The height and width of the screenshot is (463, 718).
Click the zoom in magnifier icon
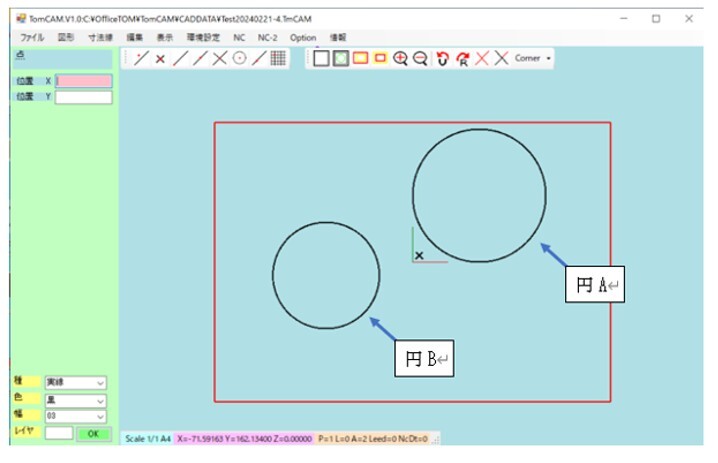[x=400, y=59]
